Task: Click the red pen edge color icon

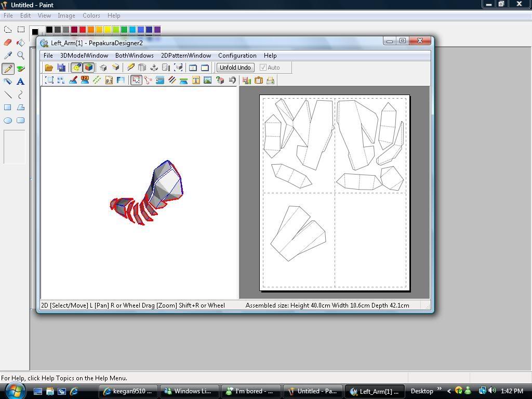Action: click(x=73, y=81)
